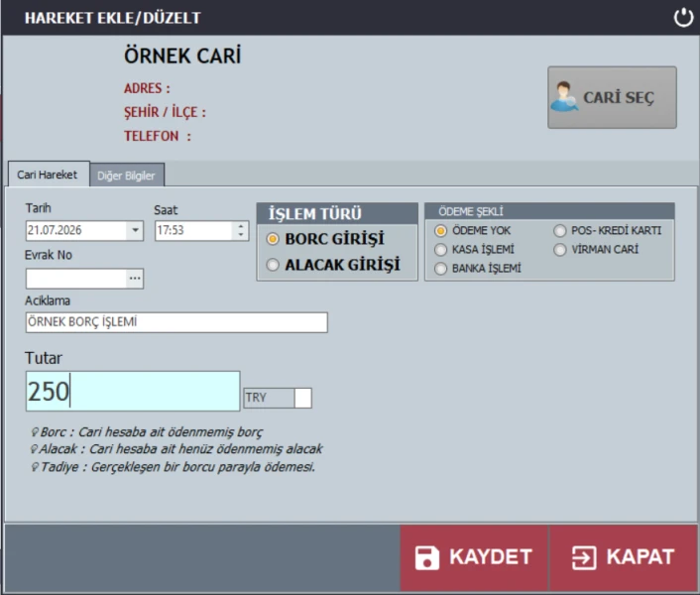This screenshot has width=700, height=595.
Task: Click the floppy disk save icon
Action: point(427,557)
